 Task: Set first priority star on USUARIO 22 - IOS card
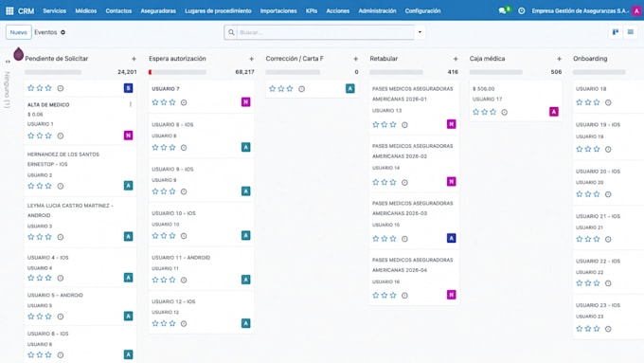coord(579,282)
